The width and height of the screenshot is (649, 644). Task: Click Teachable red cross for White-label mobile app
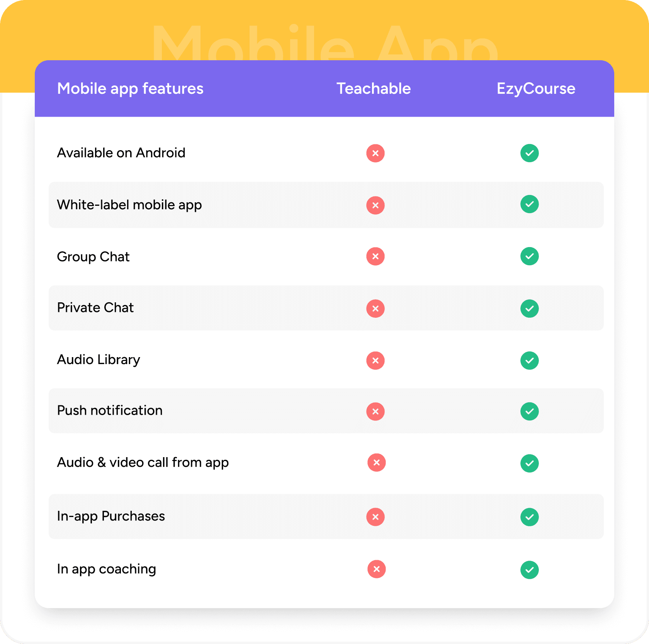(x=375, y=205)
